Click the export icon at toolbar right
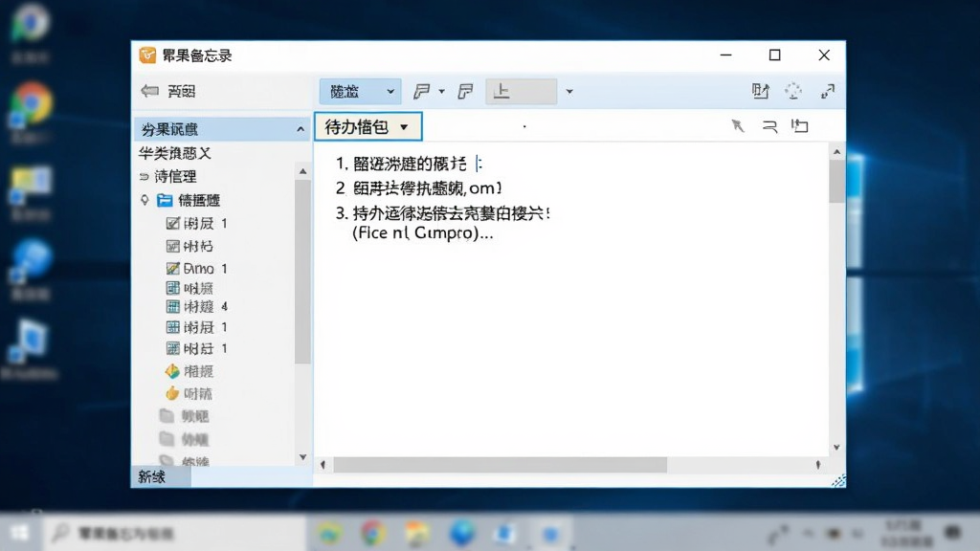The width and height of the screenshot is (980, 551). 761,91
